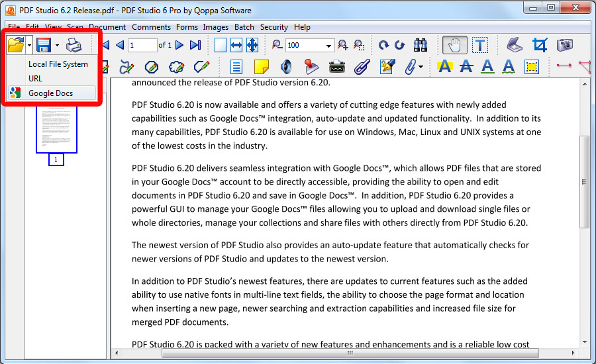Click the Crop pages icon

point(540,45)
